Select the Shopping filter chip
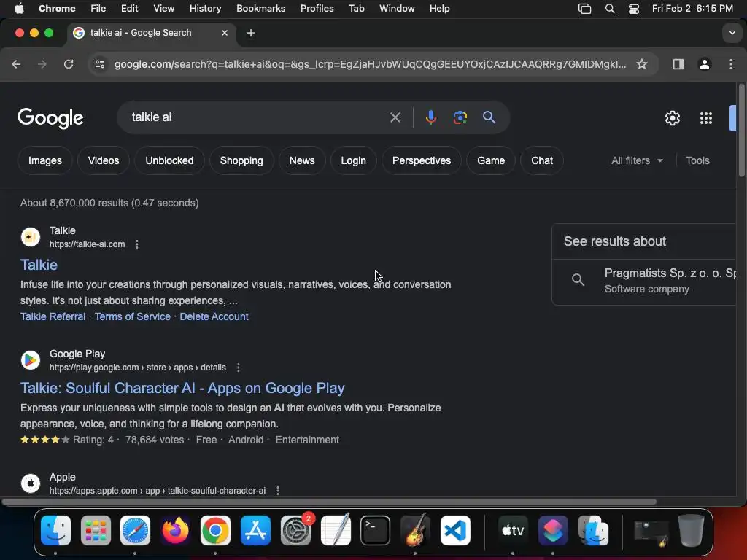Viewport: 747px width, 560px height. pyautogui.click(x=241, y=160)
